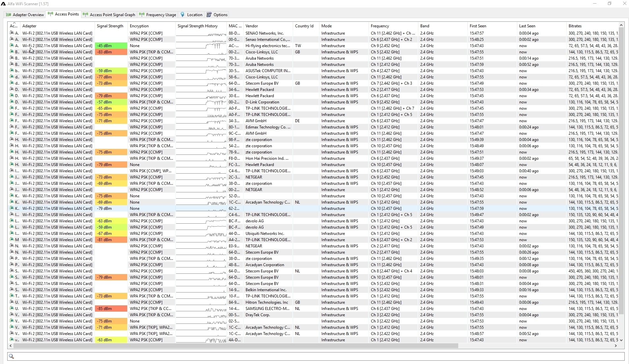Select the red -83 dBm signal cell
Image resolution: width=629 pixels, height=364 pixels.
pyautogui.click(x=111, y=52)
